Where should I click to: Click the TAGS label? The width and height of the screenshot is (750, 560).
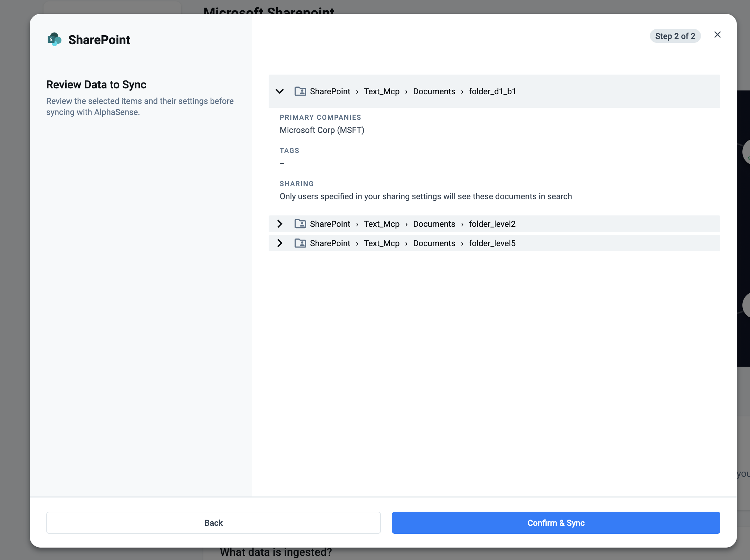click(x=289, y=151)
